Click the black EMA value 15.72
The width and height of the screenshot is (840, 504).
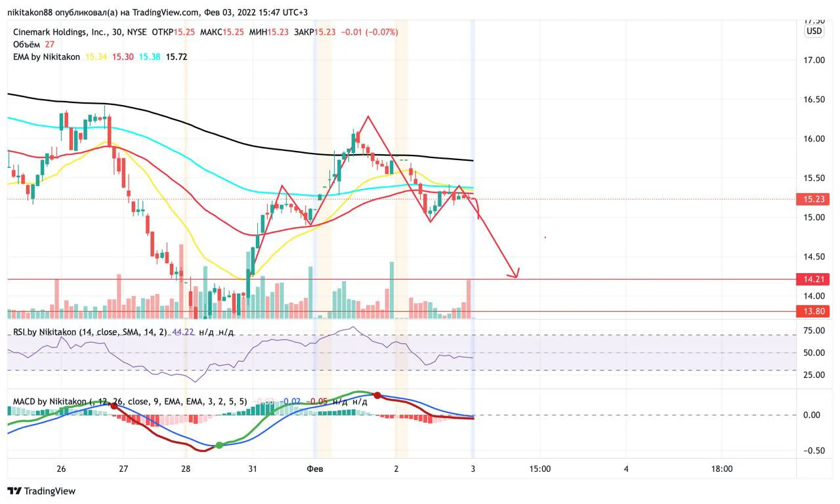coord(177,57)
